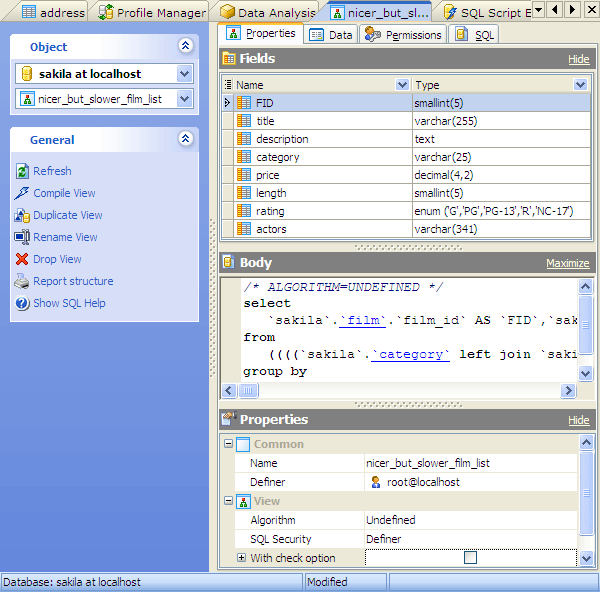Click the Report structure printer icon
600x592 pixels.
(x=22, y=281)
